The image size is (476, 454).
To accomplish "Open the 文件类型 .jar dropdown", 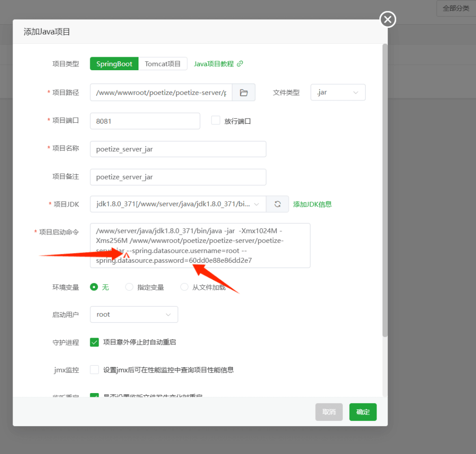I will [x=338, y=93].
